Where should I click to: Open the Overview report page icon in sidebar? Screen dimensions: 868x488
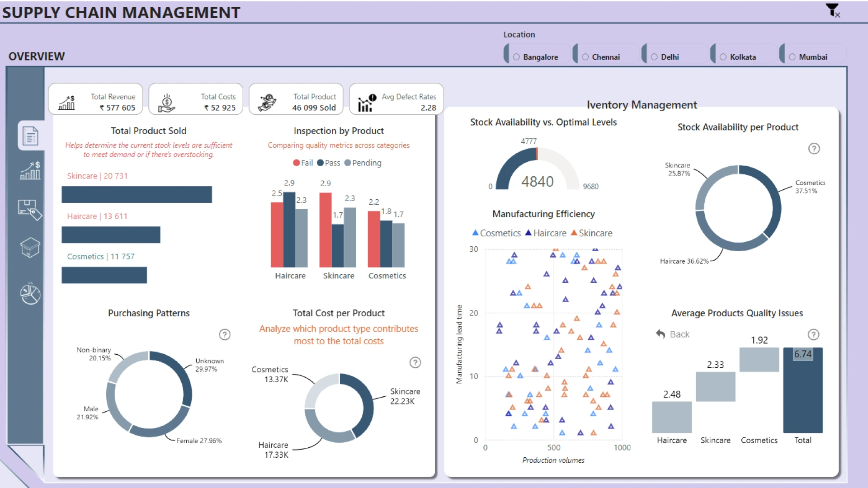tap(30, 136)
